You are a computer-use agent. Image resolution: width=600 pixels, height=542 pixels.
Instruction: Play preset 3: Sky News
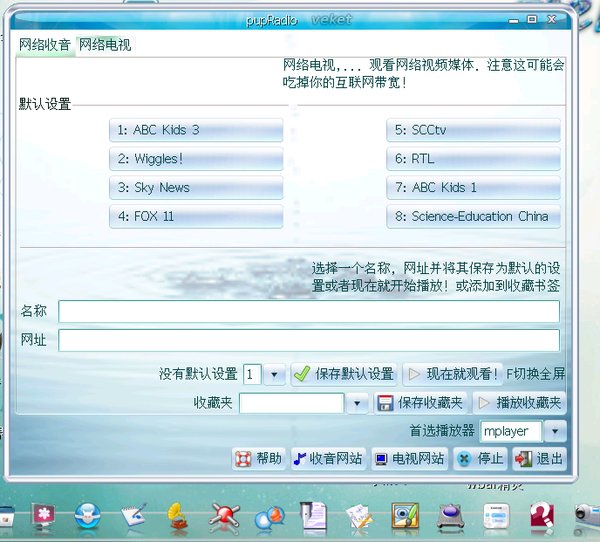pyautogui.click(x=196, y=188)
